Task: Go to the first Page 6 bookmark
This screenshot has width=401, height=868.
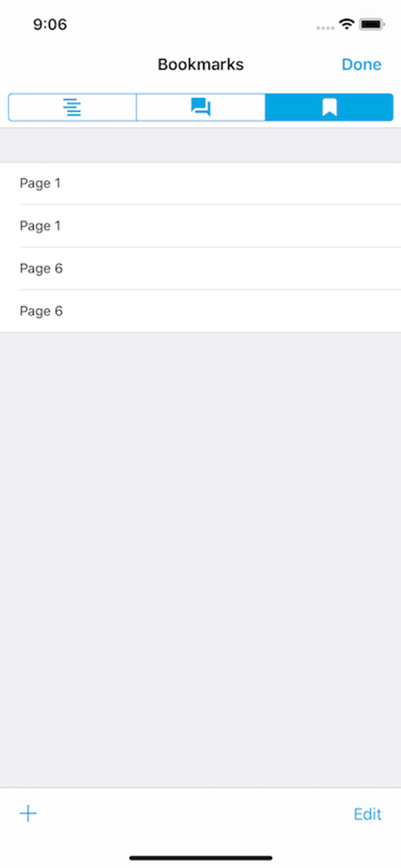Action: point(200,268)
